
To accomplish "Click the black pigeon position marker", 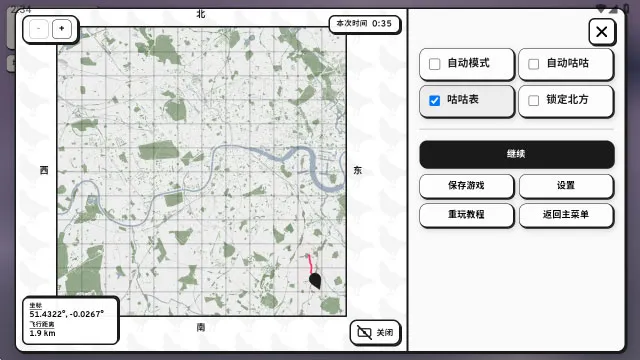I will point(315,281).
